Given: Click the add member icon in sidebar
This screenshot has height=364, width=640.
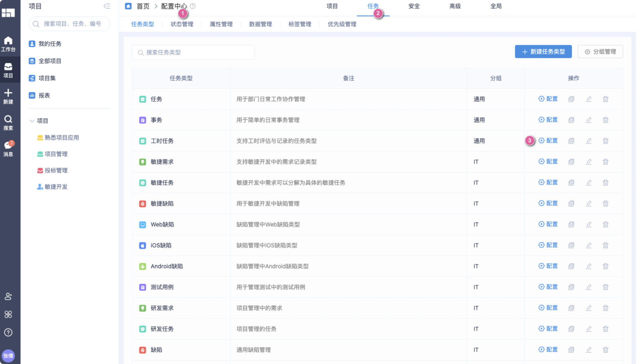Looking at the screenshot, I should coord(8,297).
